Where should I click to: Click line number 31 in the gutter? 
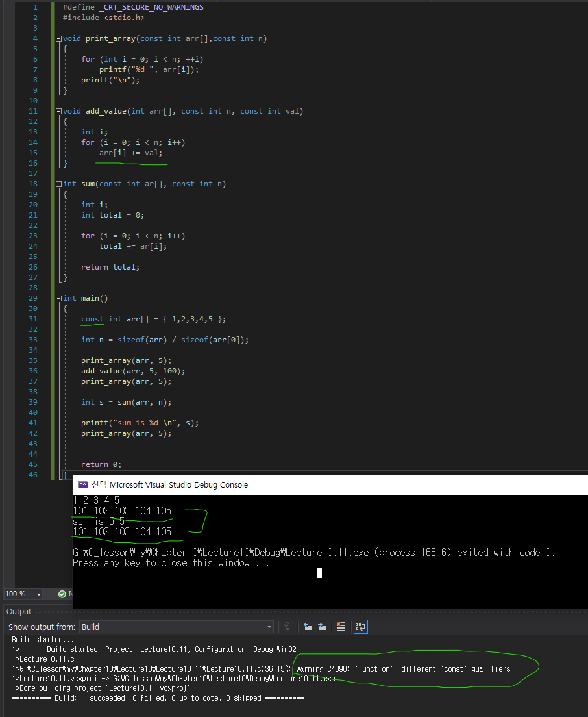click(33, 319)
